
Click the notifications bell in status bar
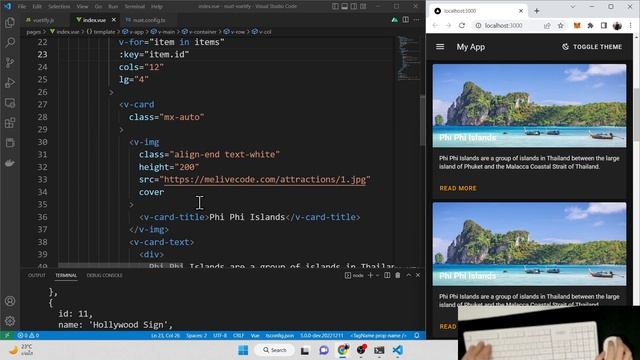(417, 336)
